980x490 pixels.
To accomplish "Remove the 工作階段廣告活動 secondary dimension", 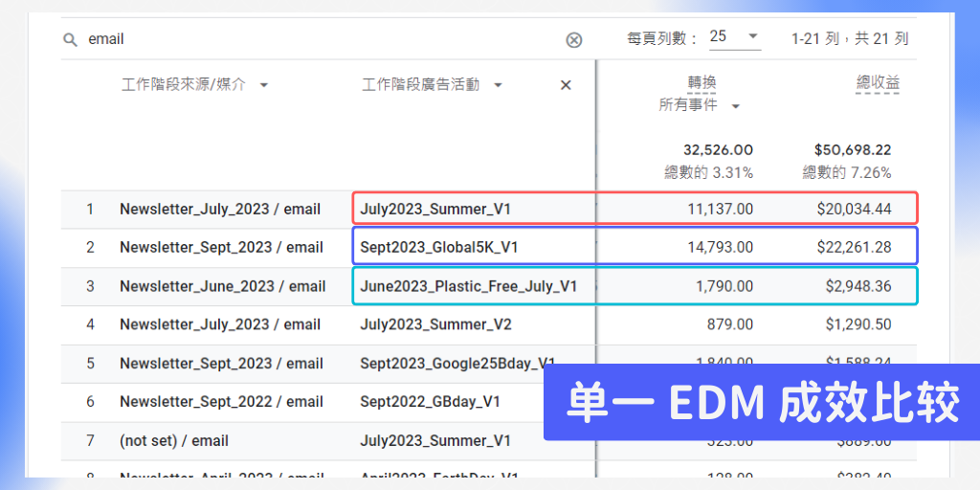I will tap(566, 85).
